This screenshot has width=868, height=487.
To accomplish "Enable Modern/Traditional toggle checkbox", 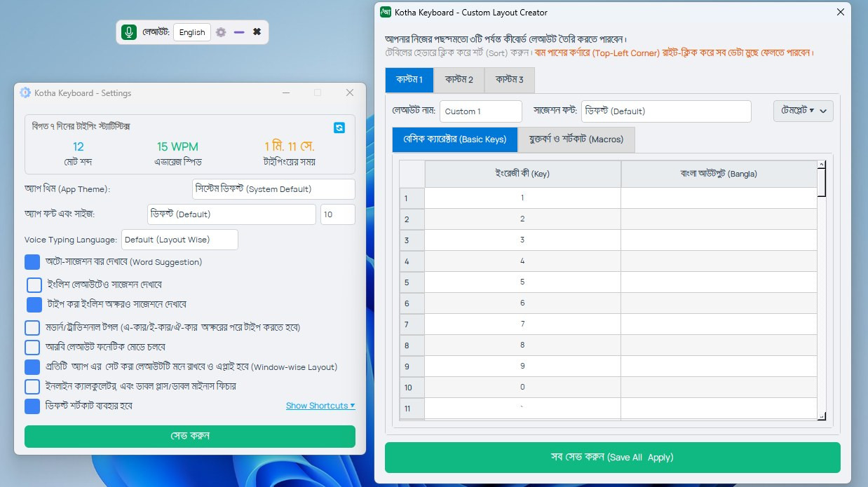I will (32, 327).
